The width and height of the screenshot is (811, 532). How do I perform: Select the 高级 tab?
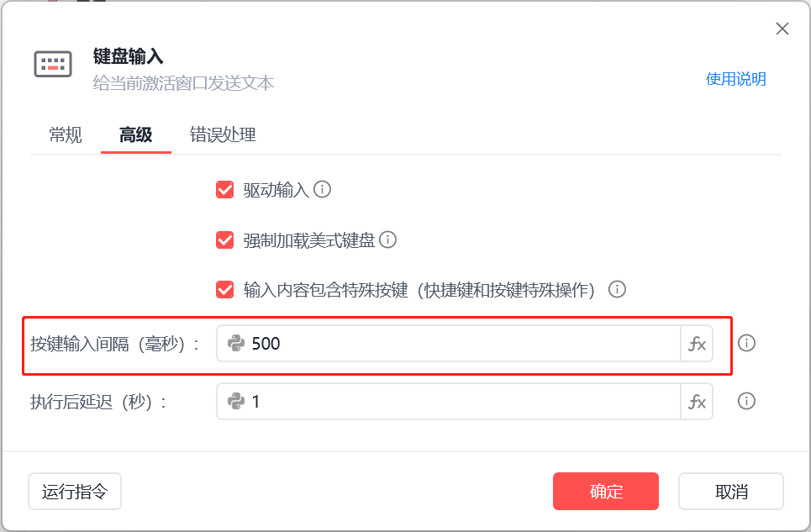pyautogui.click(x=135, y=134)
